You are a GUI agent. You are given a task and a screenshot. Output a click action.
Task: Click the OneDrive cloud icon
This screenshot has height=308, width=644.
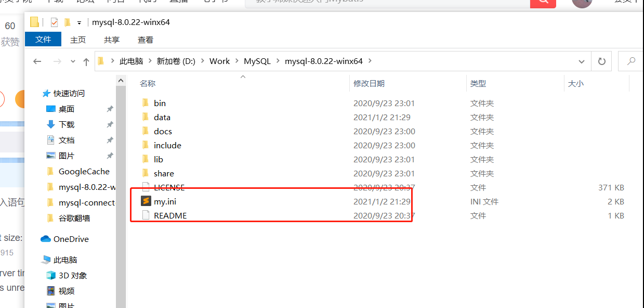coord(46,239)
